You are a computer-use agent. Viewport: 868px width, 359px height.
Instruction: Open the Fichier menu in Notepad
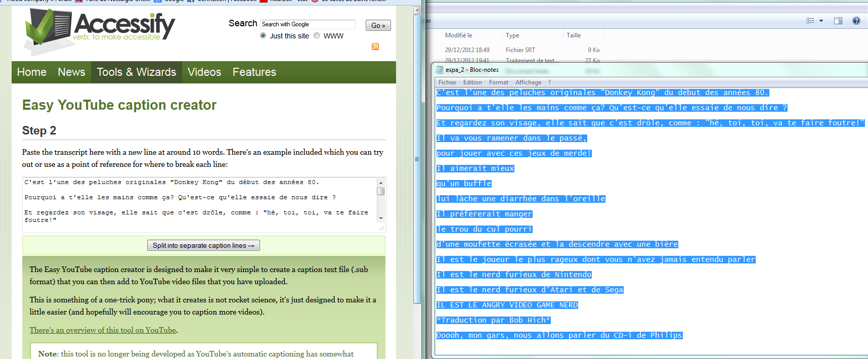click(447, 82)
